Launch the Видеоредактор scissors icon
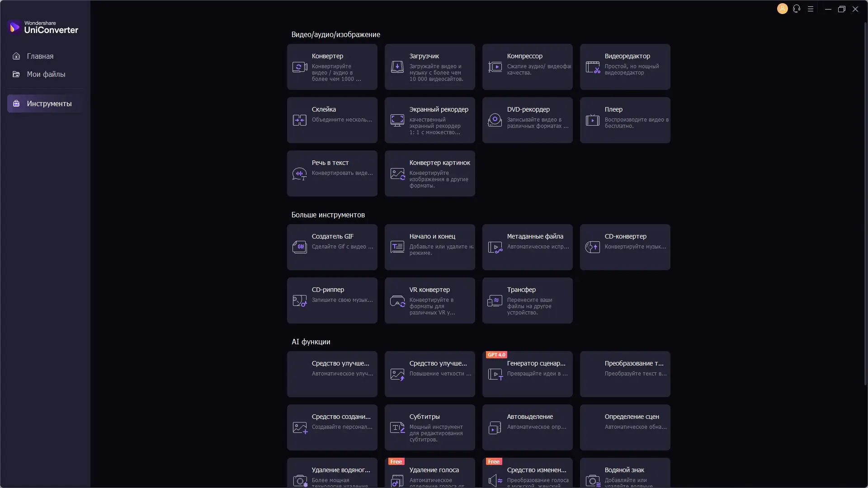Image resolution: width=868 pixels, height=488 pixels. (x=593, y=67)
